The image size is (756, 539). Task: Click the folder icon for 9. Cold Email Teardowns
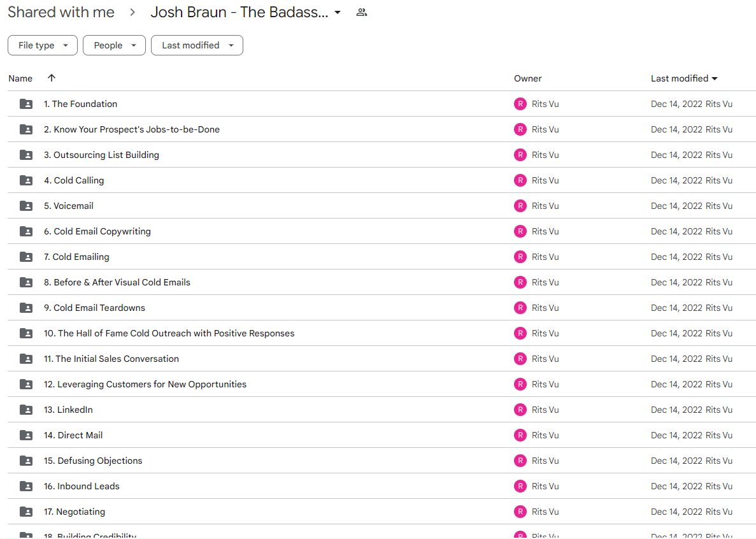(26, 308)
